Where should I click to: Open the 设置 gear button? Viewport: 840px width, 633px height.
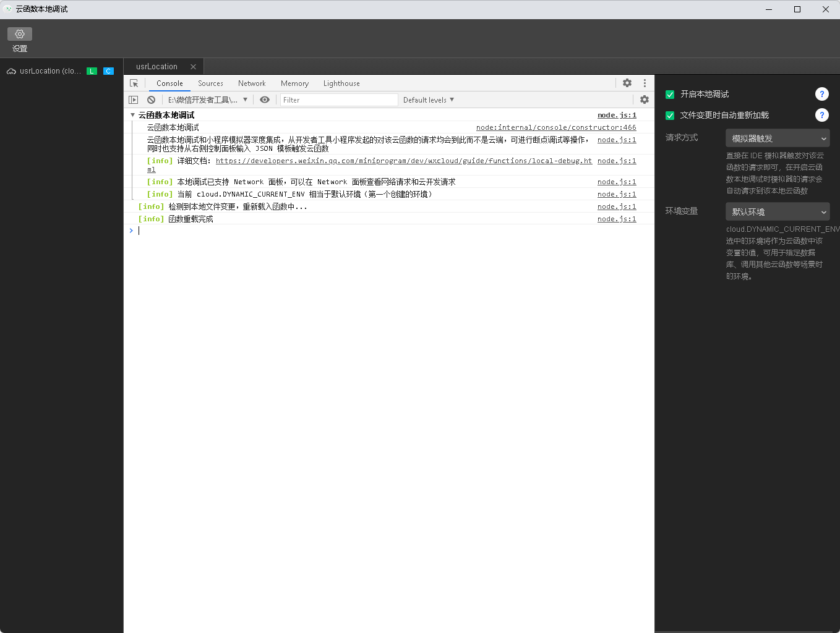20,34
